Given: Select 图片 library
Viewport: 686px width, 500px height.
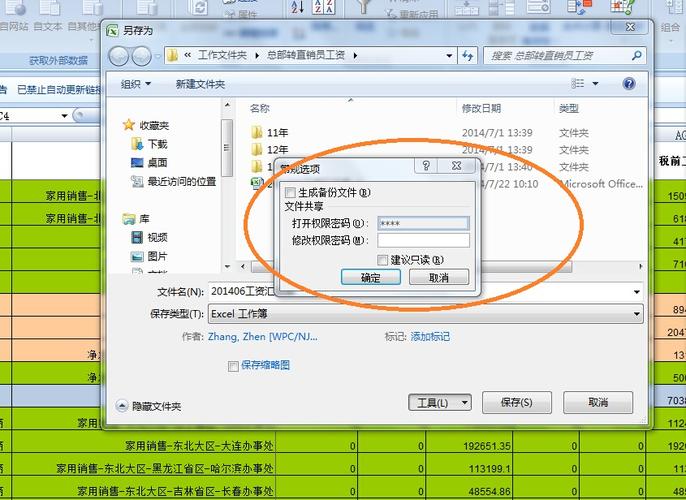Looking at the screenshot, I should pyautogui.click(x=149, y=256).
